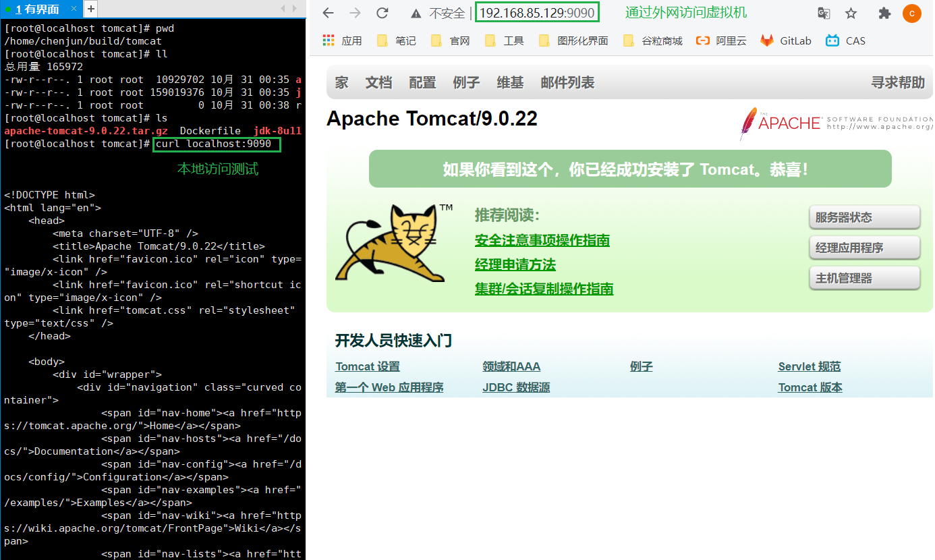Open the 经理申请方法 link
This screenshot has width=935, height=560.
[515, 264]
